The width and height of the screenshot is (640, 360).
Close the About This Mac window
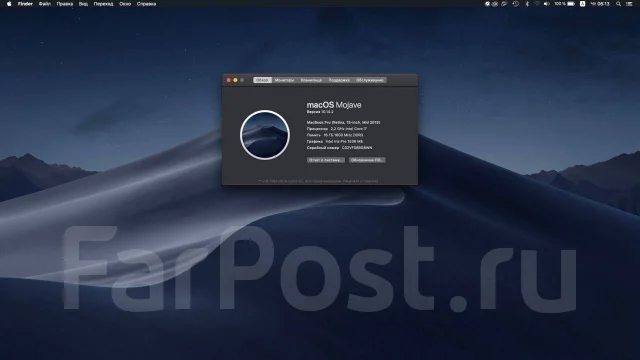(x=229, y=80)
